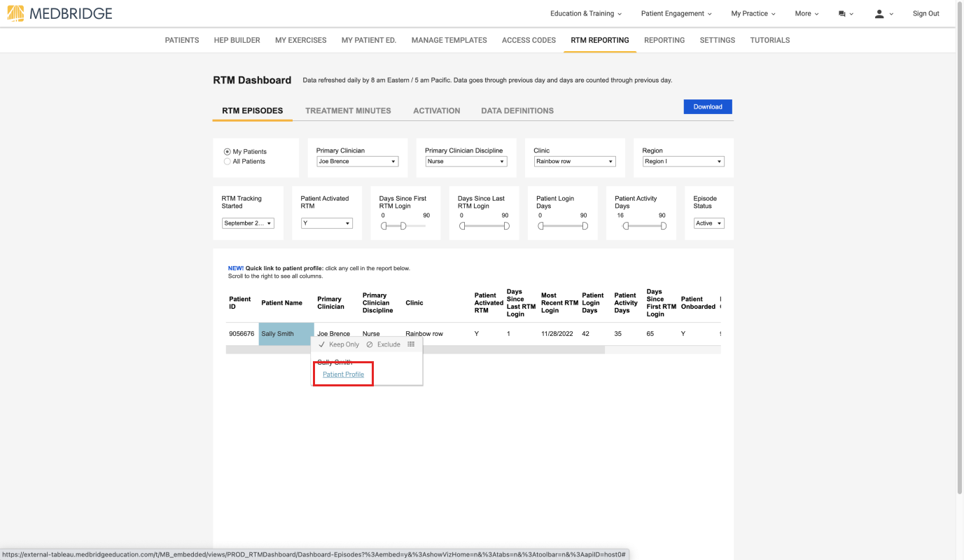This screenshot has width=964, height=560.
Task: Go to the Reporting navigation item
Action: pyautogui.click(x=664, y=41)
